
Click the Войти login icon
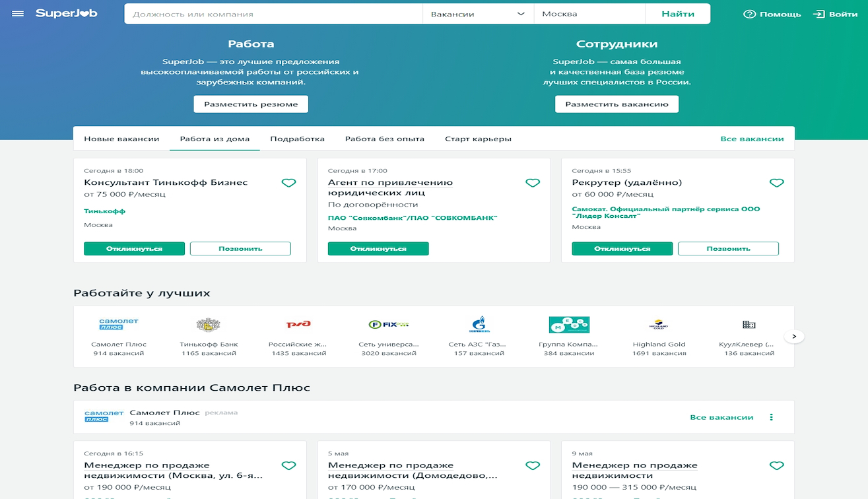pos(818,14)
